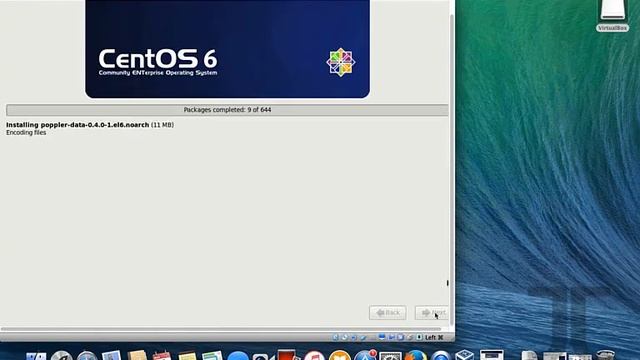
Task: Open iTunes from the Dock
Action: 314,355
